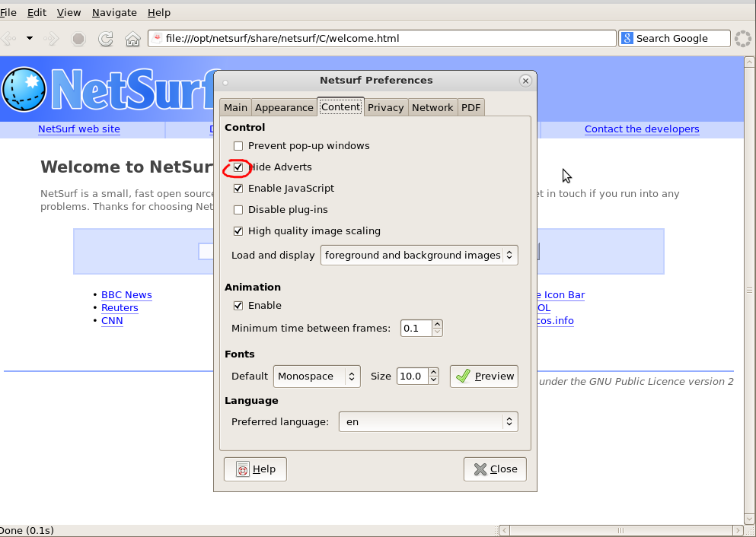Switch to the Privacy tab

386,107
